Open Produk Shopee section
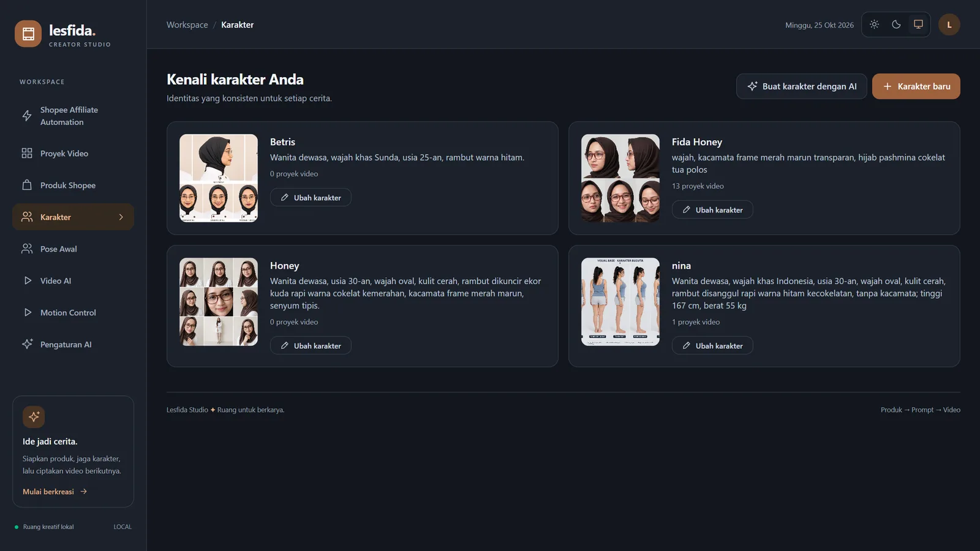Screen dimensions: 980x551 click(x=73, y=185)
